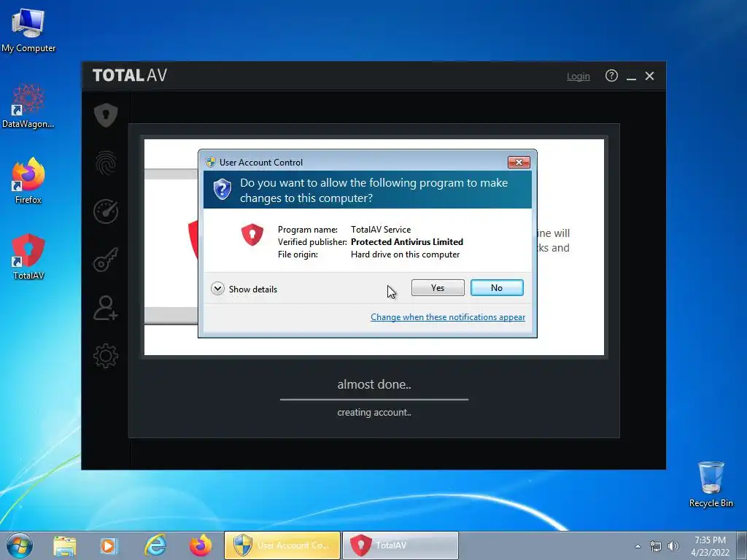Click the TOTAL AV logo in title bar

(130, 75)
